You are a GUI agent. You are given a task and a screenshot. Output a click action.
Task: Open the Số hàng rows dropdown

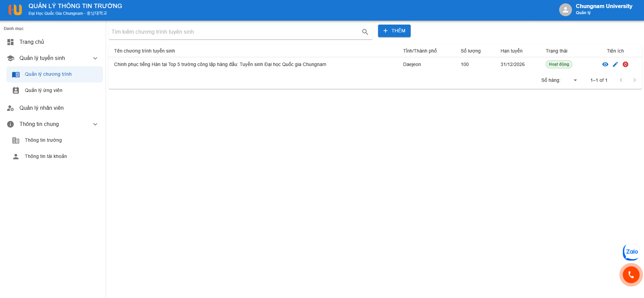click(x=575, y=80)
